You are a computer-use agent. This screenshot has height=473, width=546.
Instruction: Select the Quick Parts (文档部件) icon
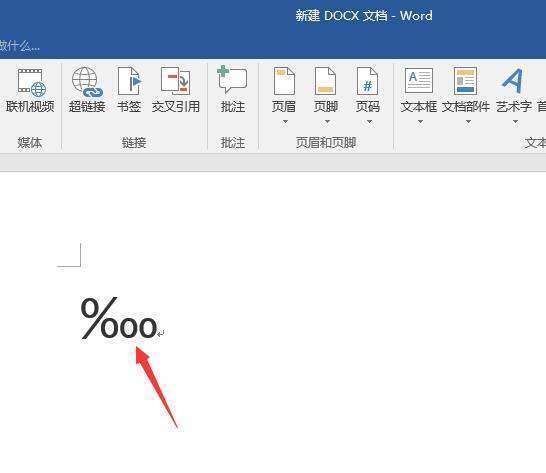466,81
